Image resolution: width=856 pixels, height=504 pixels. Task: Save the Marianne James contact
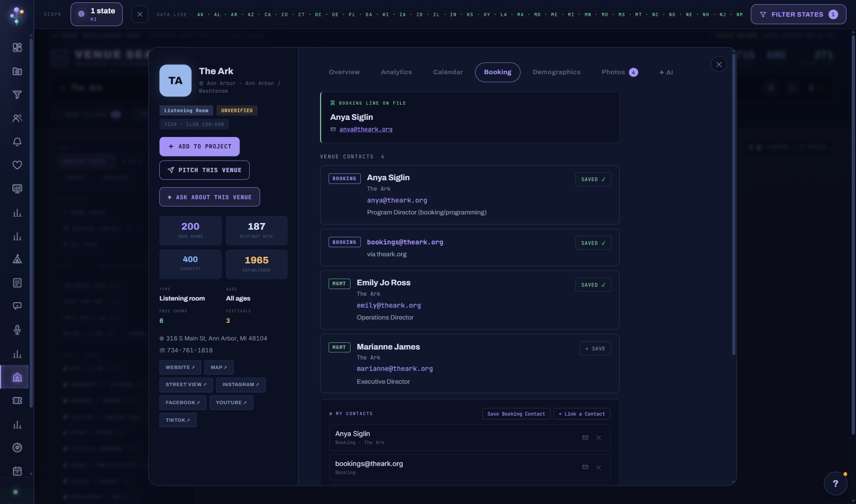[595, 349]
